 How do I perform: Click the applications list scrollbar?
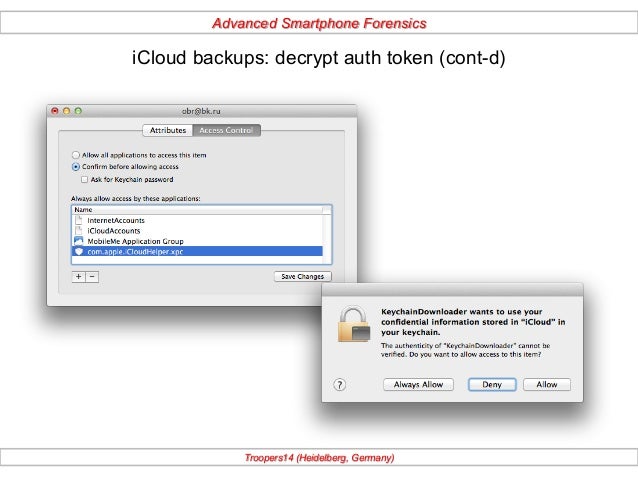tap(327, 235)
